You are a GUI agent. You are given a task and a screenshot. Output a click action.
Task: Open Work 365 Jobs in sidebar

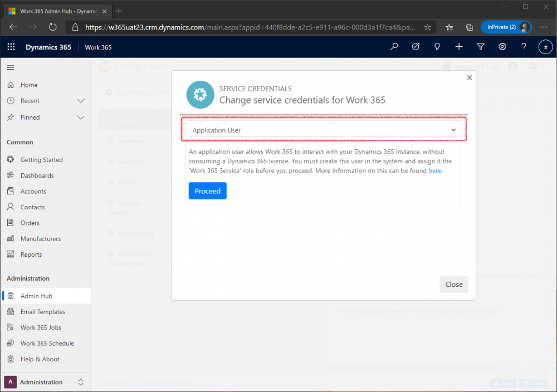click(x=46, y=327)
